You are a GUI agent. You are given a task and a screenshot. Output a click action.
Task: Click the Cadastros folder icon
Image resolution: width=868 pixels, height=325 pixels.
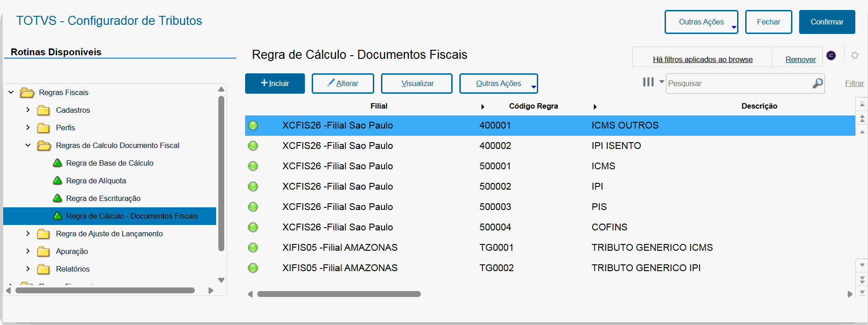coord(43,110)
